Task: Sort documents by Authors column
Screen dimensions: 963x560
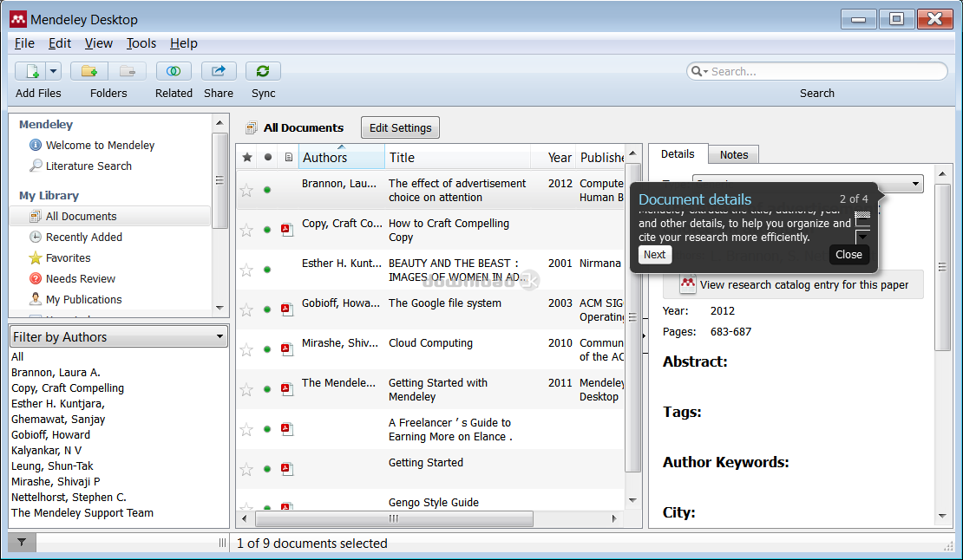Action: pos(342,158)
